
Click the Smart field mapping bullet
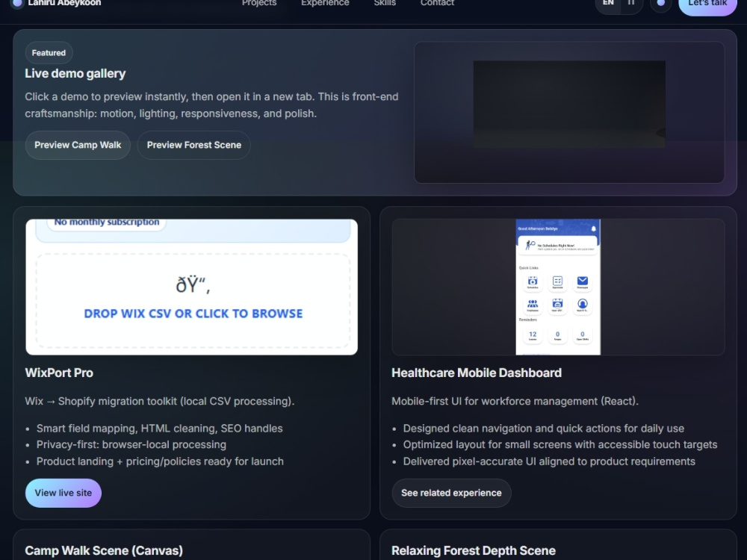[160, 429]
